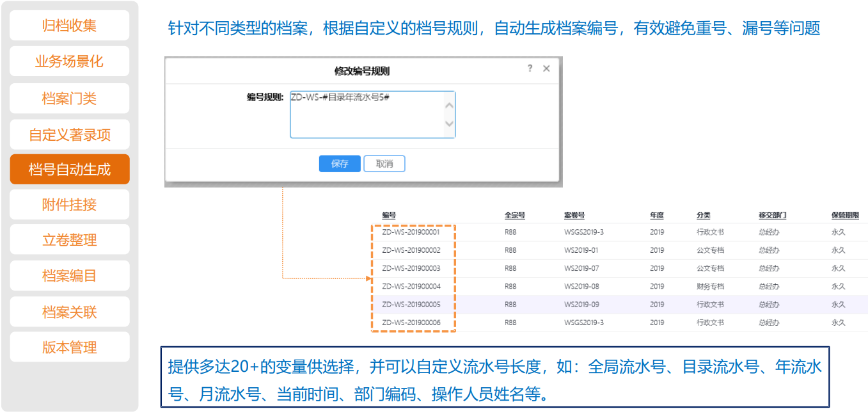868x416 pixels.
Task: Open the 立卷整理 sidebar item
Action: (x=70, y=240)
